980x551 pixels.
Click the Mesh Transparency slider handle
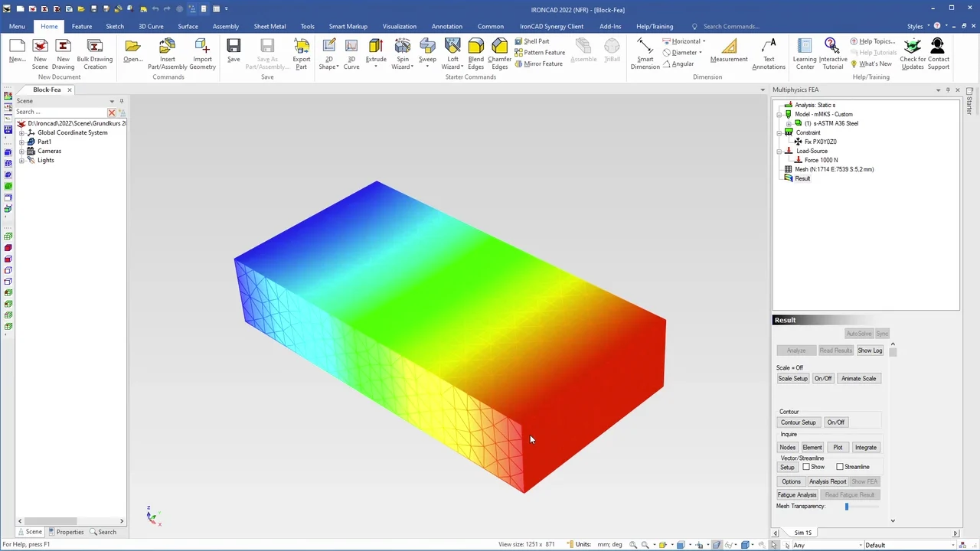pyautogui.click(x=847, y=507)
